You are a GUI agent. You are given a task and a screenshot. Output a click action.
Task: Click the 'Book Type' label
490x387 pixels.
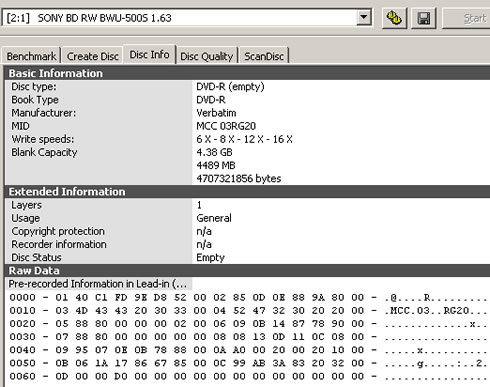point(35,100)
